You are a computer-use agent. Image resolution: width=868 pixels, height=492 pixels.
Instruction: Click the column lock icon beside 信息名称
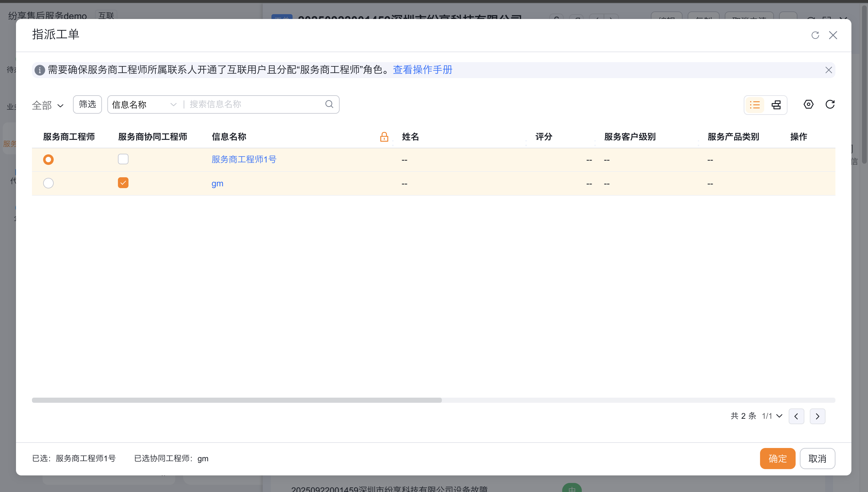pyautogui.click(x=384, y=137)
